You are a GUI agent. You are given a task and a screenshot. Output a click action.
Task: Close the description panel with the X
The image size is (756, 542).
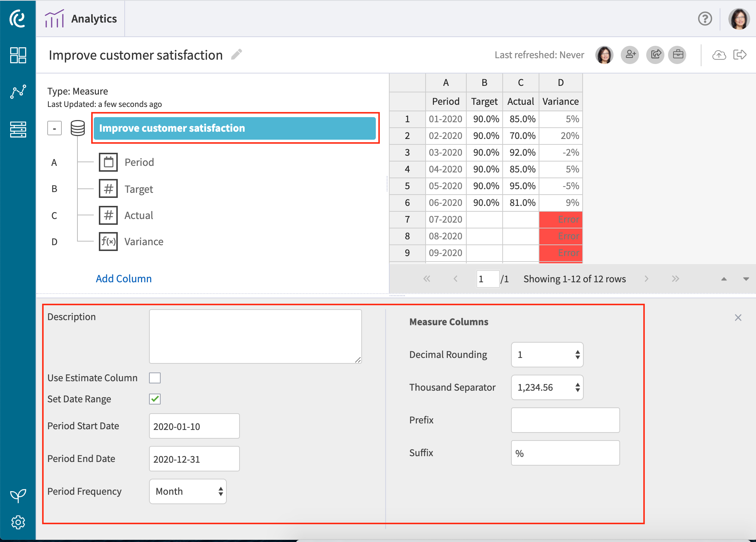tap(738, 317)
